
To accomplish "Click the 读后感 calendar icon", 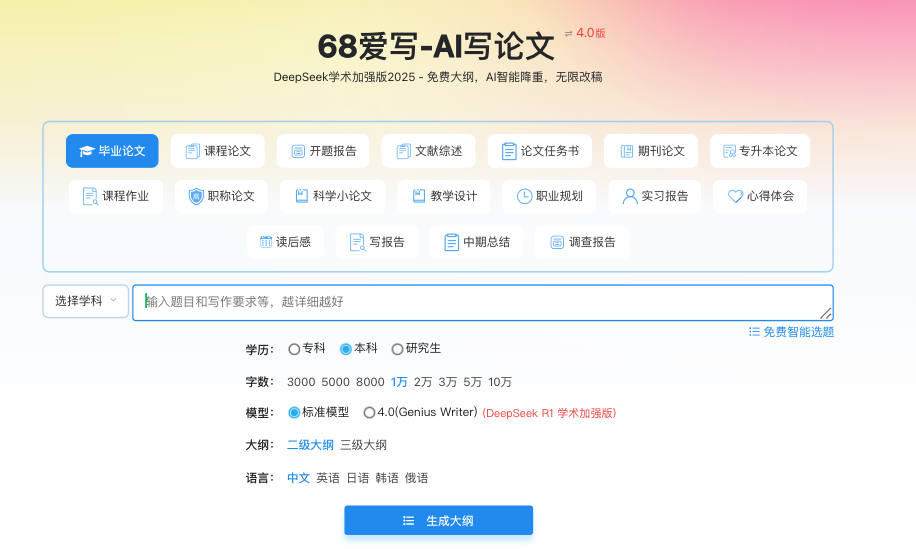I will point(266,242).
